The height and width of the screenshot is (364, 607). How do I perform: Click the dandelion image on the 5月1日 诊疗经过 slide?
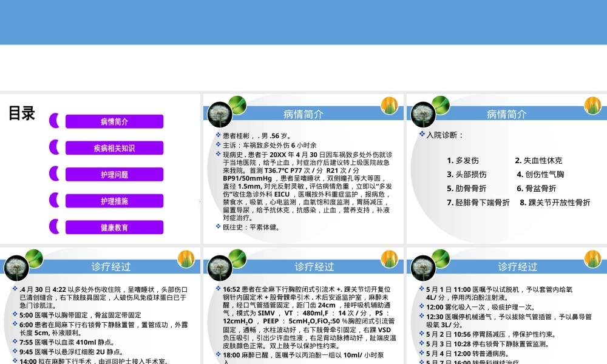click(x=422, y=268)
